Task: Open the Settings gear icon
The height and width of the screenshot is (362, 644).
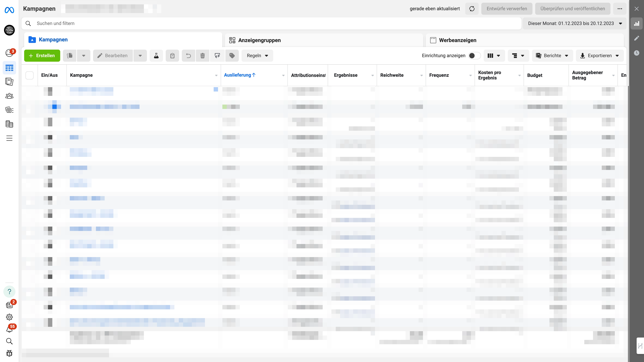Action: pyautogui.click(x=9, y=317)
